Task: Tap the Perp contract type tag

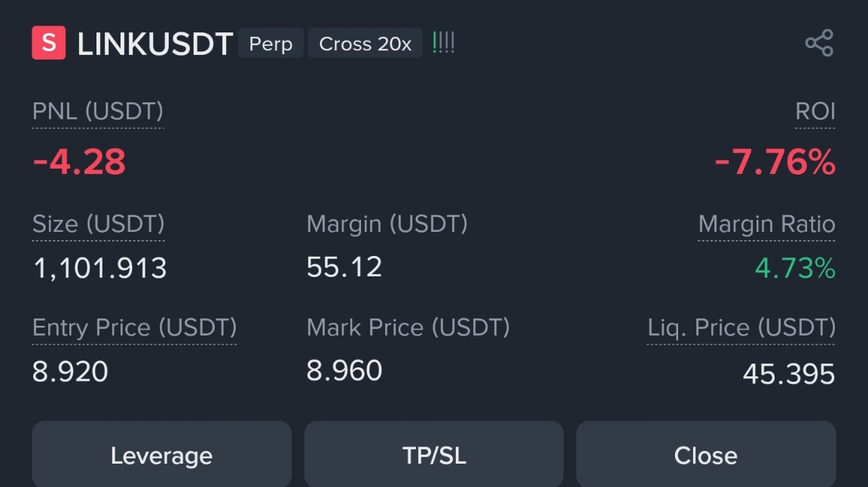Action: point(270,43)
